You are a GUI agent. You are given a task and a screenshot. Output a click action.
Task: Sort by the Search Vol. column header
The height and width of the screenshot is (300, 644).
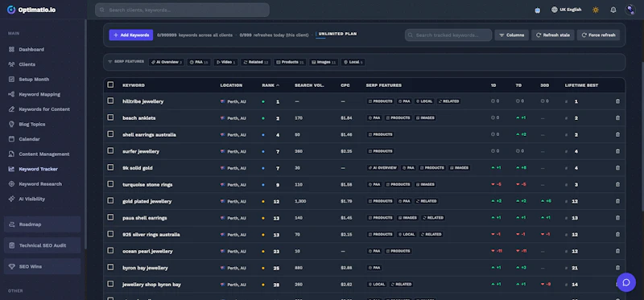(309, 85)
